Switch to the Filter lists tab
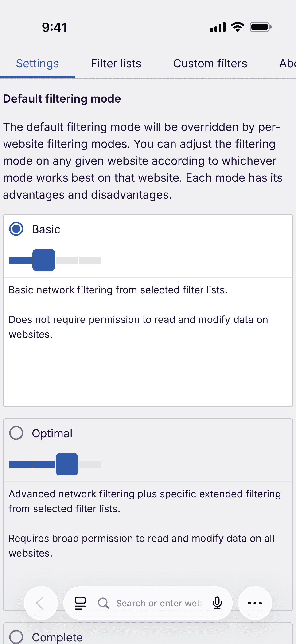 (116, 63)
